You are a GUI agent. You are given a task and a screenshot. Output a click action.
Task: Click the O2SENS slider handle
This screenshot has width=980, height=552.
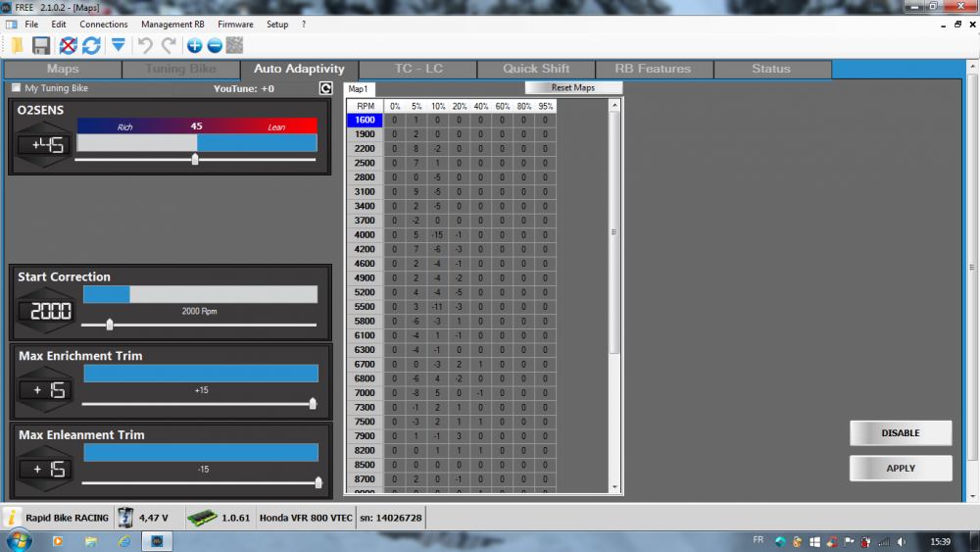click(x=195, y=159)
